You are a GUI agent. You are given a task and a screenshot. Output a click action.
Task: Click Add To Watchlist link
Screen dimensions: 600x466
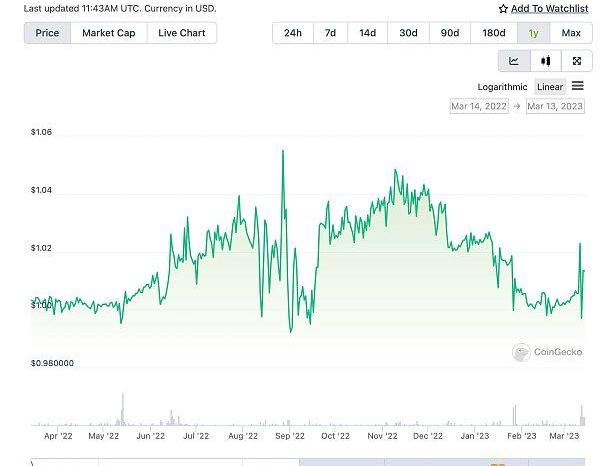click(x=549, y=9)
